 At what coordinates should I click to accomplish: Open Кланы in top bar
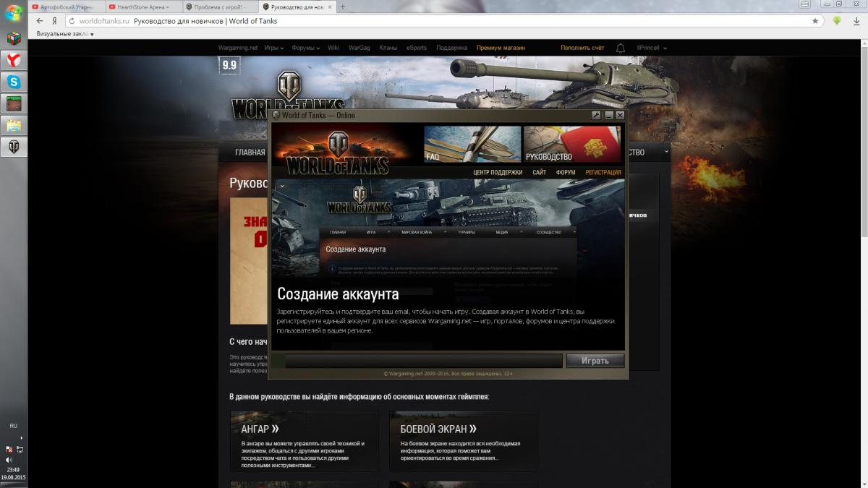point(388,48)
